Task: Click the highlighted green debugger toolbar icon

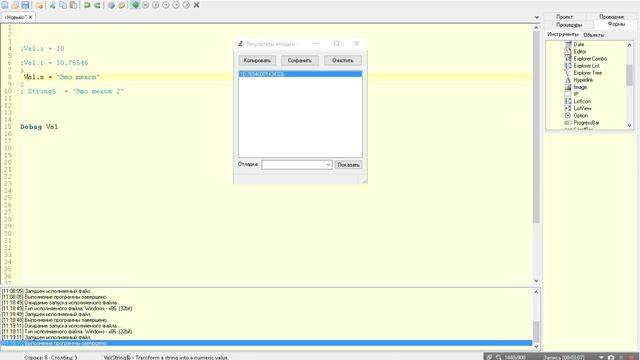Action: pos(136,5)
